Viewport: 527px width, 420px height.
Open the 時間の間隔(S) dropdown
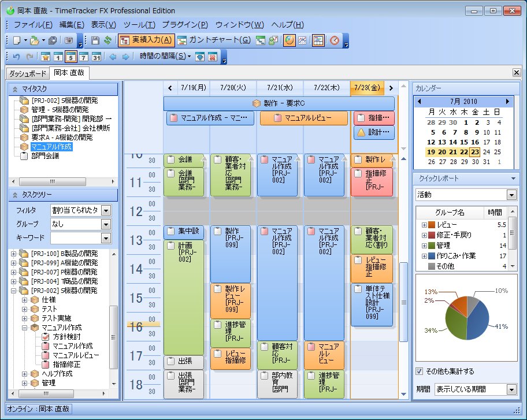click(165, 56)
